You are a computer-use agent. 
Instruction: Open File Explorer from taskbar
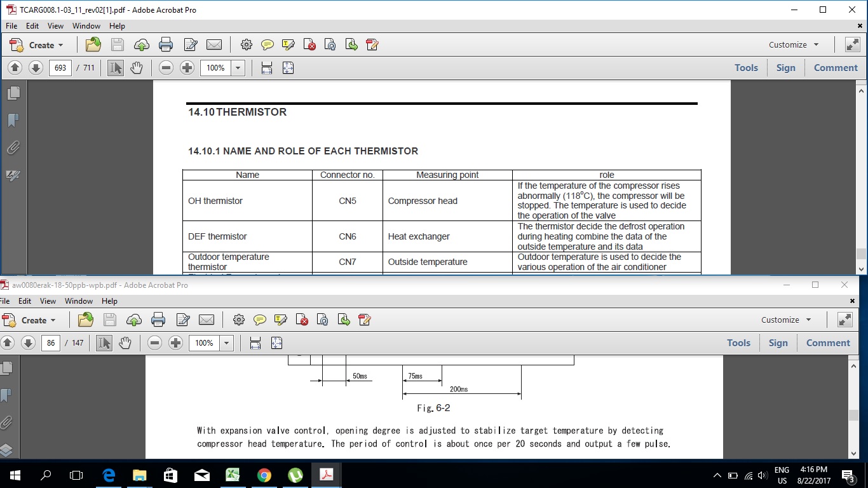(x=140, y=475)
